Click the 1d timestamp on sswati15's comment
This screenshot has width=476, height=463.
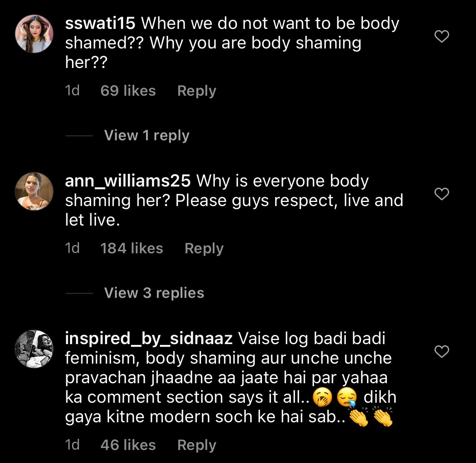pyautogui.click(x=72, y=91)
